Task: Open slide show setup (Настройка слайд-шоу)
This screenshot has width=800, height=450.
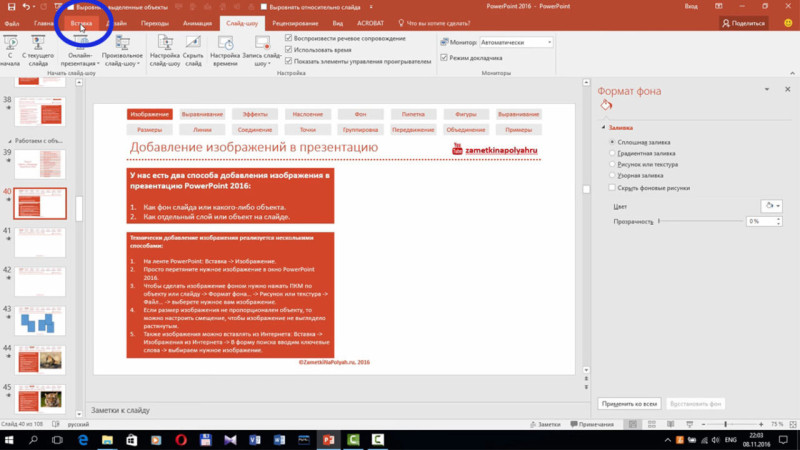Action: point(164,51)
